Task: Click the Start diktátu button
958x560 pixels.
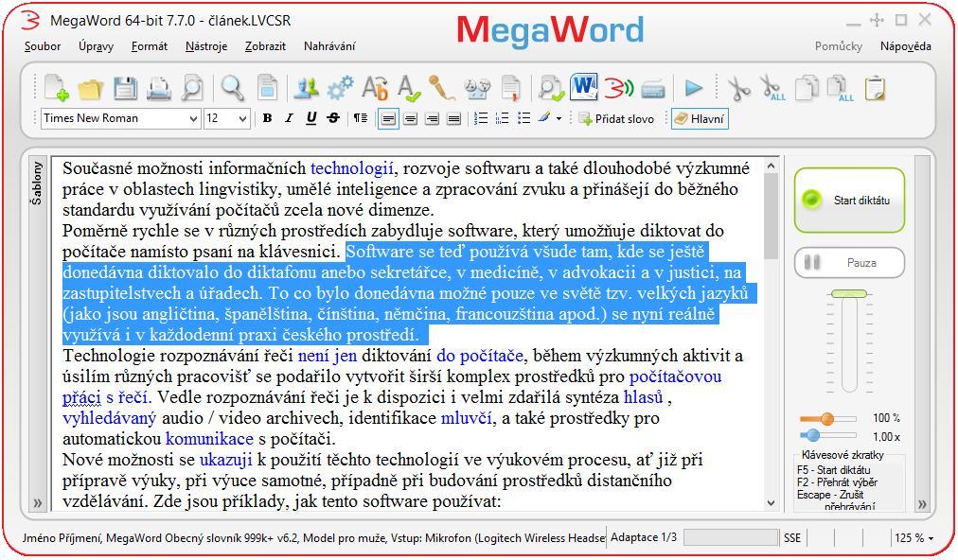Action: 849,201
